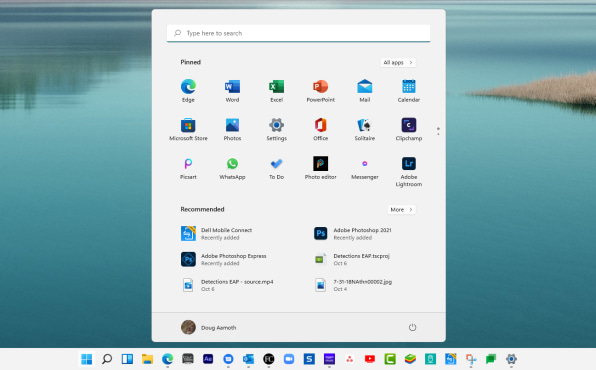Screen dimensions: 596x370
Task: Open the pinned Mail app
Action: pyautogui.click(x=365, y=91)
